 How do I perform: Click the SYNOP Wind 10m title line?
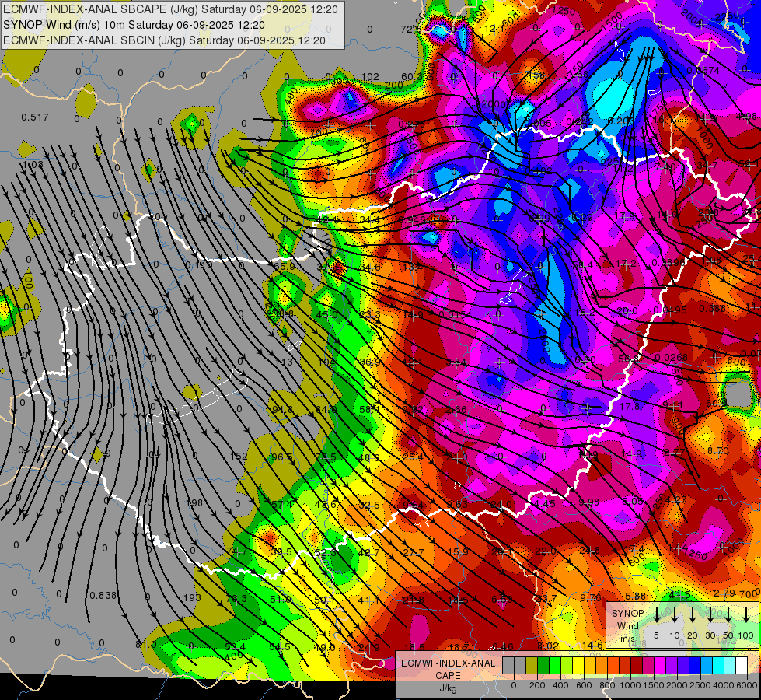(134, 25)
